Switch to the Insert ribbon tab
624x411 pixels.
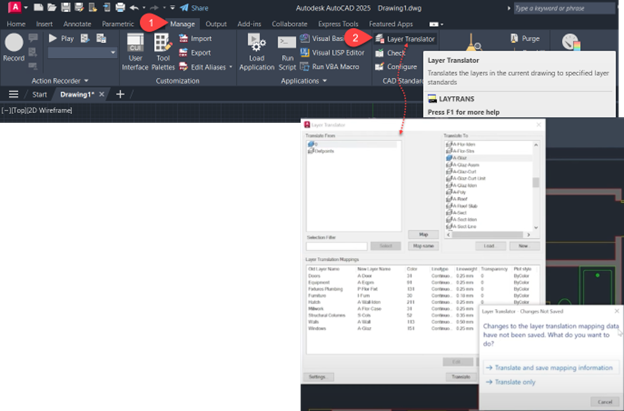(x=44, y=24)
